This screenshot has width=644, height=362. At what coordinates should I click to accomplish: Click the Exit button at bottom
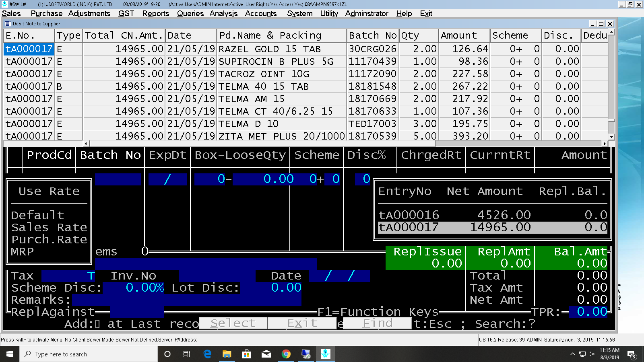pos(302,323)
